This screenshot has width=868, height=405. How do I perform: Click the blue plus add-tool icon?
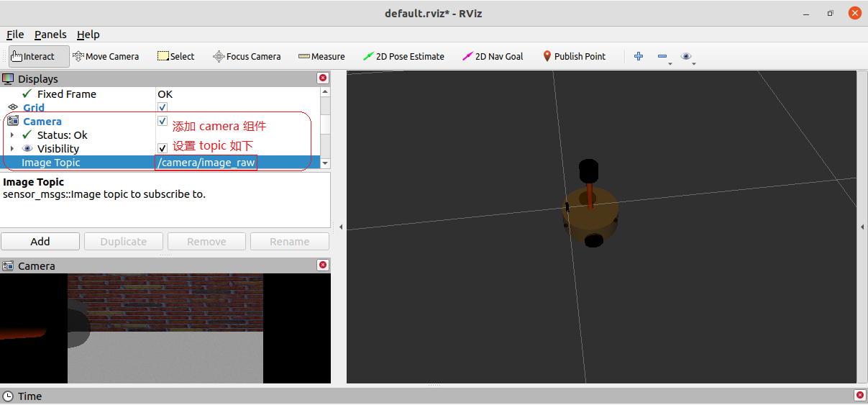point(638,56)
